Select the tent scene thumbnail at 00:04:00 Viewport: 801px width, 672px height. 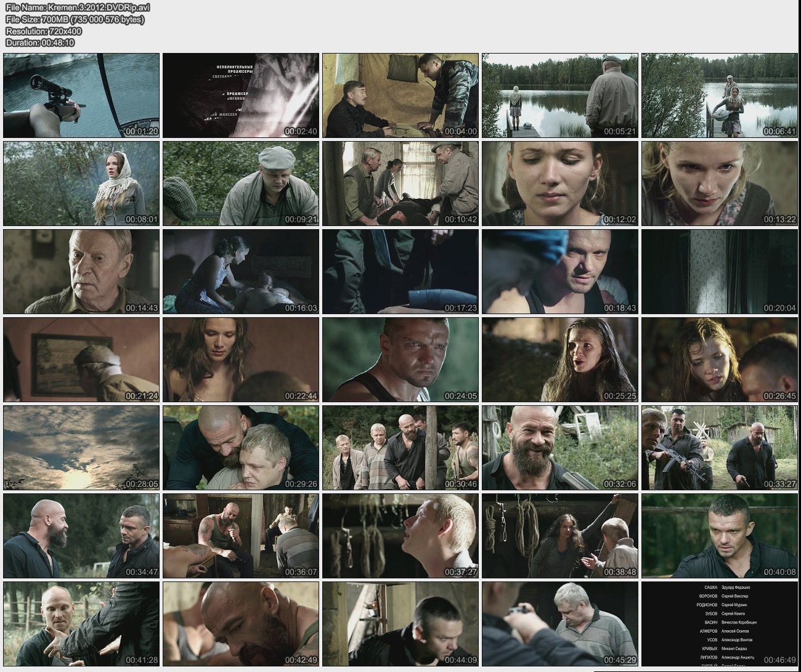(x=400, y=95)
